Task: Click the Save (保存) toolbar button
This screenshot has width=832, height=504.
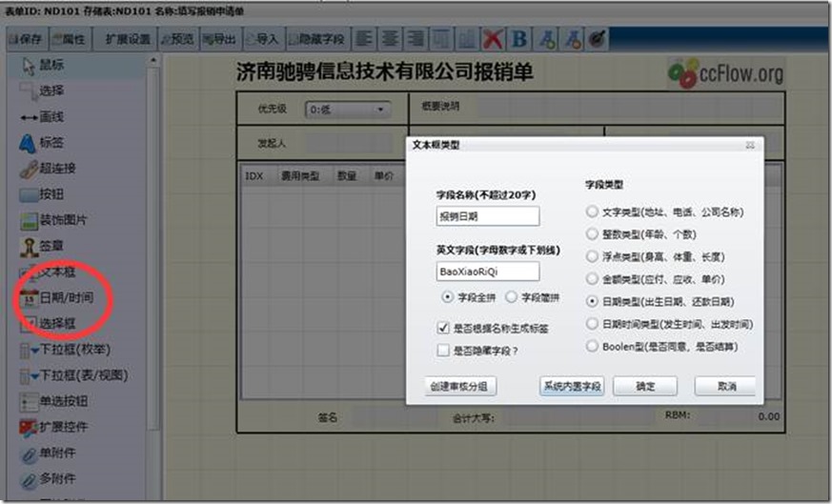Action: [x=27, y=39]
